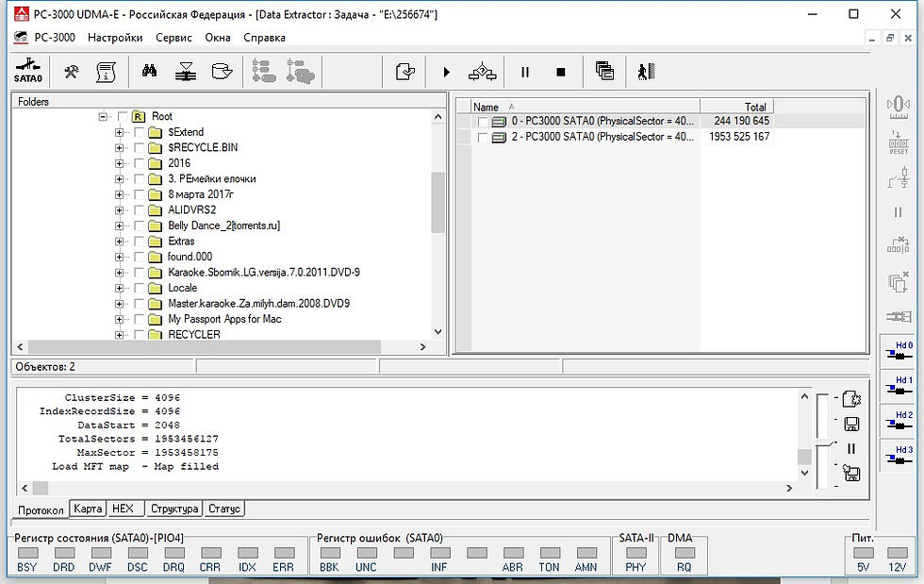The height and width of the screenshot is (584, 924).
Task: Tick the Root folder checkbox
Action: [123, 117]
